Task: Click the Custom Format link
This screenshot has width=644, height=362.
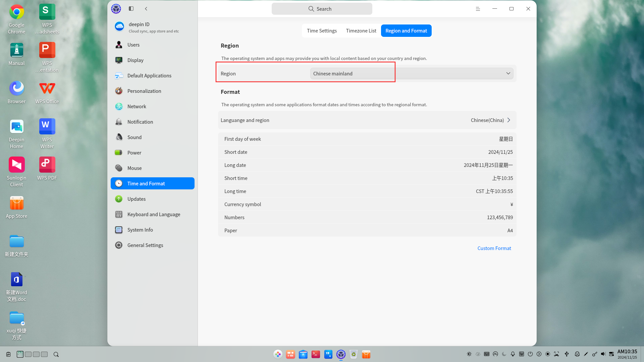Action: pyautogui.click(x=494, y=248)
